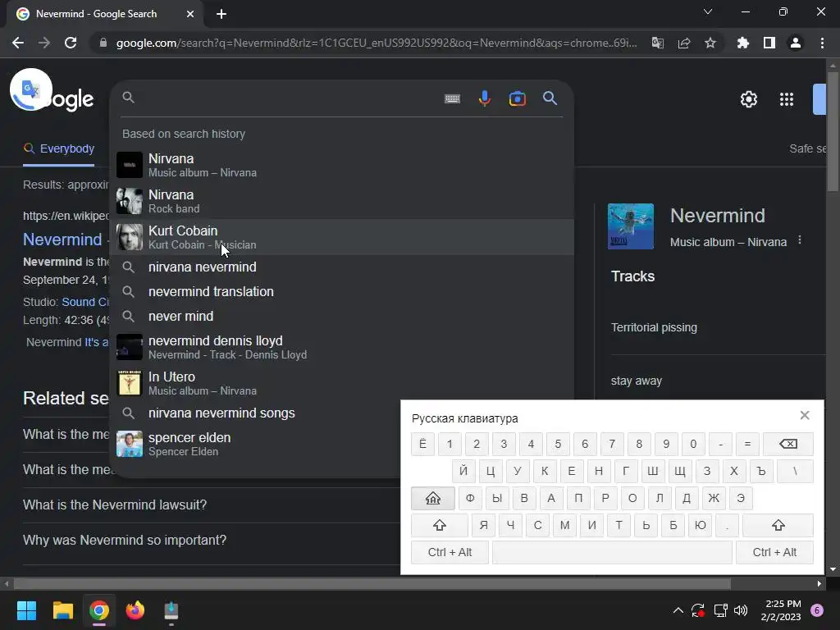Select Nirvana music album suggestion
Image resolution: width=840 pixels, height=630 pixels.
pyautogui.click(x=342, y=165)
